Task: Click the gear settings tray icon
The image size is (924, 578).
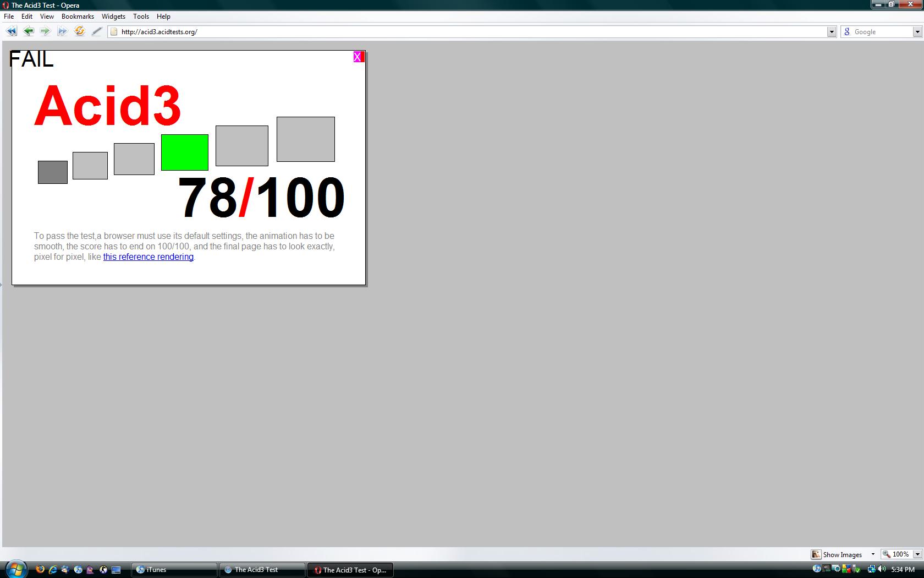Action: pos(836,568)
